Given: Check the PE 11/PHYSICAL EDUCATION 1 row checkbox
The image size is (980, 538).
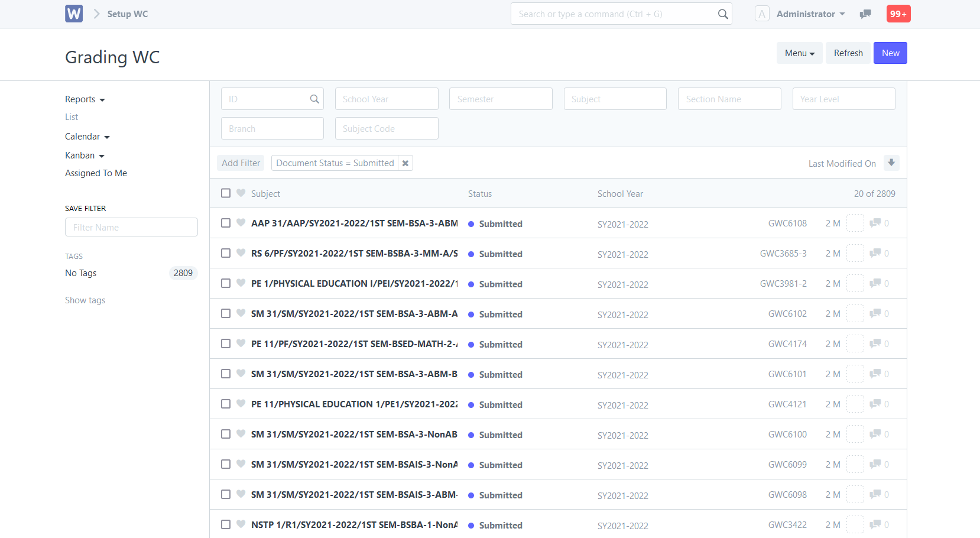Looking at the screenshot, I should [226, 404].
